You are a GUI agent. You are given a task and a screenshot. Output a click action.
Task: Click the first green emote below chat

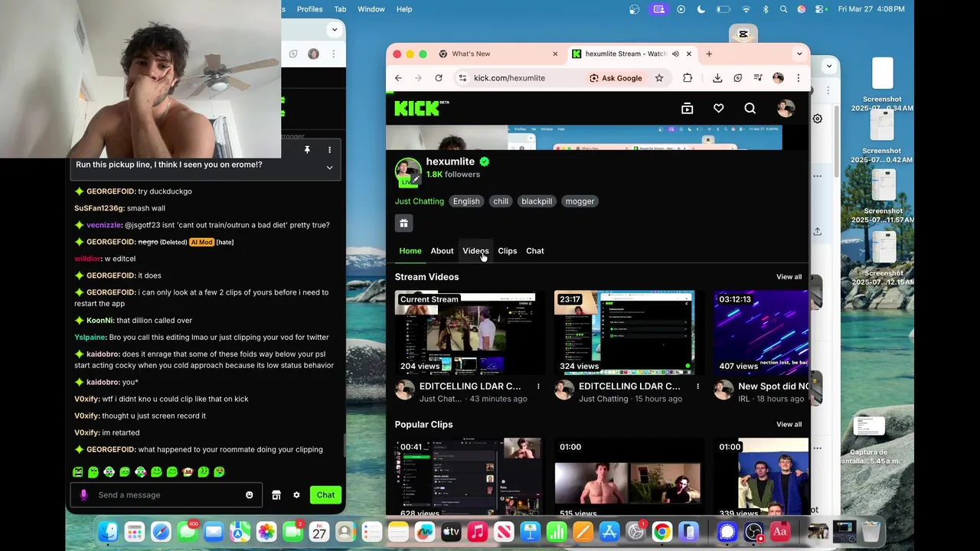tap(77, 472)
